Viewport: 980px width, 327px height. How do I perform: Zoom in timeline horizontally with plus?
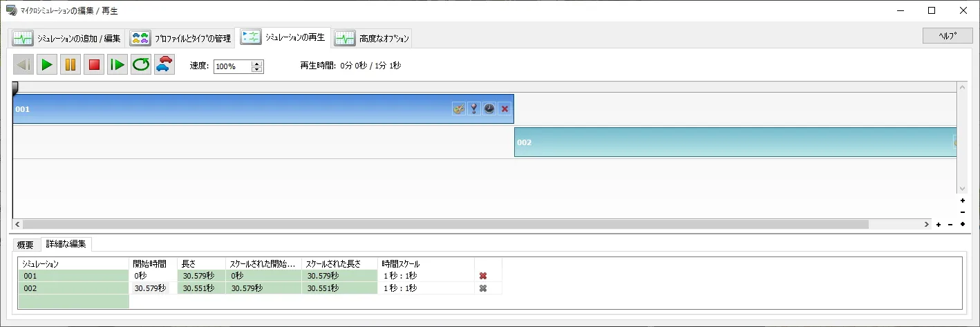tap(938, 224)
